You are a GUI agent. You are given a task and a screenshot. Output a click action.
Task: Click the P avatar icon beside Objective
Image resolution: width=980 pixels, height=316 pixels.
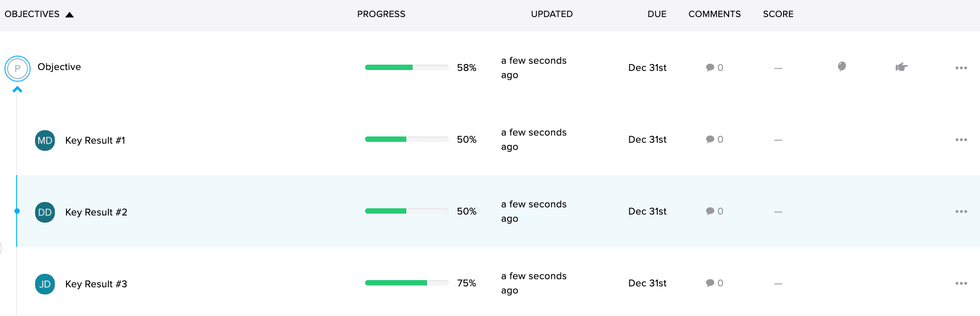coord(18,69)
